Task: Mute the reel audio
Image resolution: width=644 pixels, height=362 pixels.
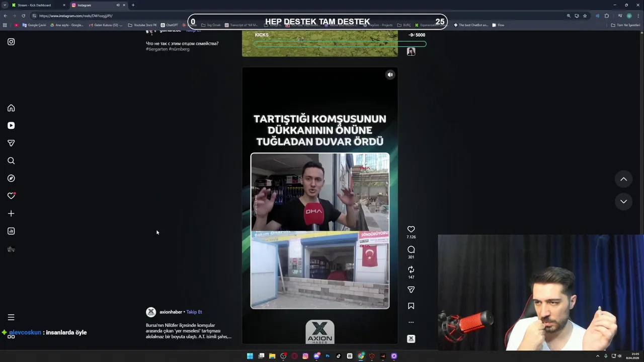Action: (x=390, y=74)
